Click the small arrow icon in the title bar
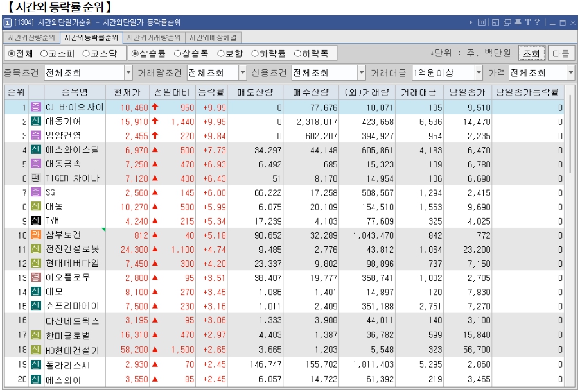 [x=471, y=21]
